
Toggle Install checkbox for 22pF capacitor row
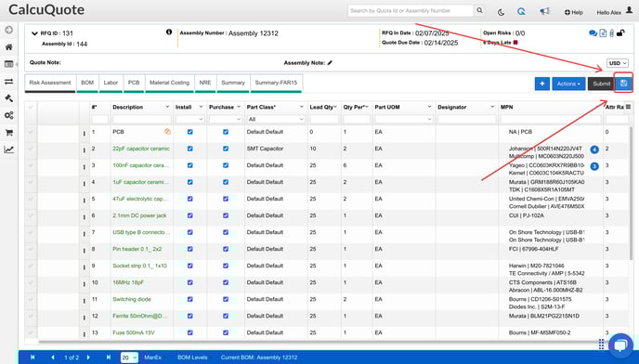189,149
